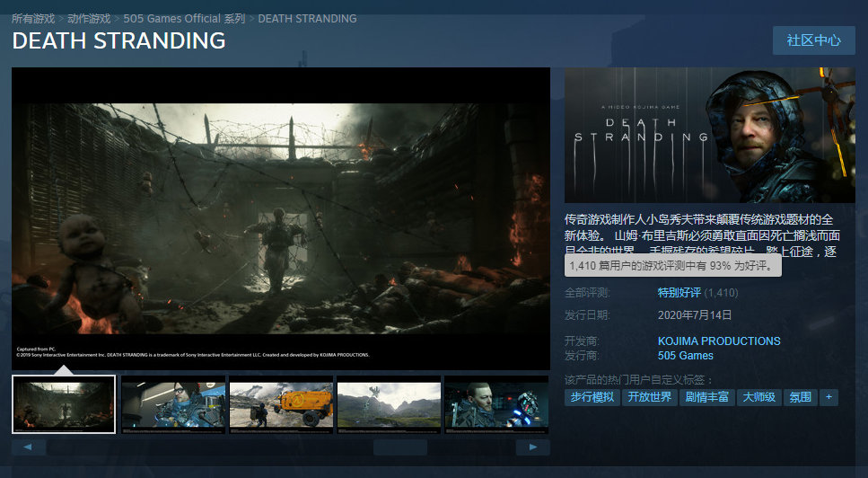
Task: Click the plus button to add tag
Action: coord(829,396)
